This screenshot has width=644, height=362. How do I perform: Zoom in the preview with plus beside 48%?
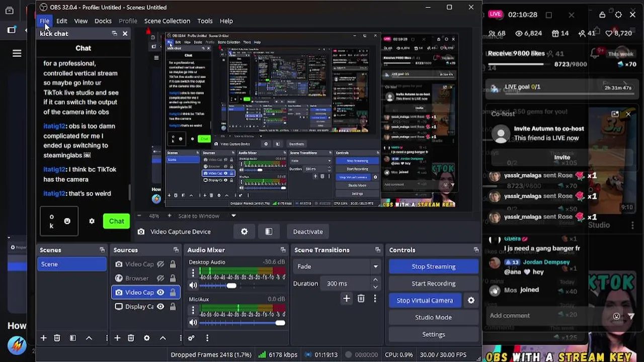pyautogui.click(x=169, y=216)
